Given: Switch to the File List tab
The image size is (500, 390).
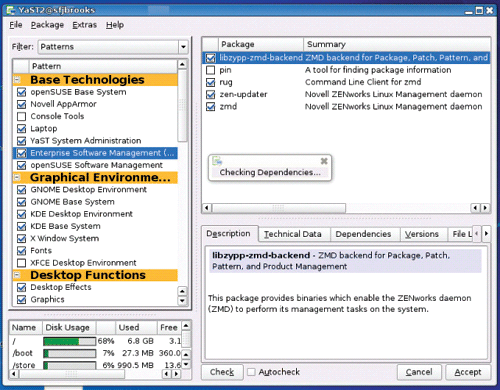Looking at the screenshot, I should pos(461,234).
